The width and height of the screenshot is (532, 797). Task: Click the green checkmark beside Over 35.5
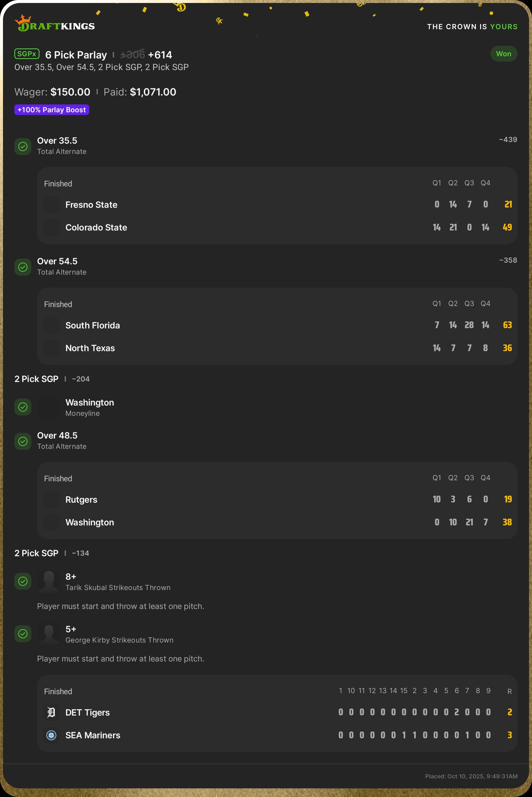pos(23,146)
